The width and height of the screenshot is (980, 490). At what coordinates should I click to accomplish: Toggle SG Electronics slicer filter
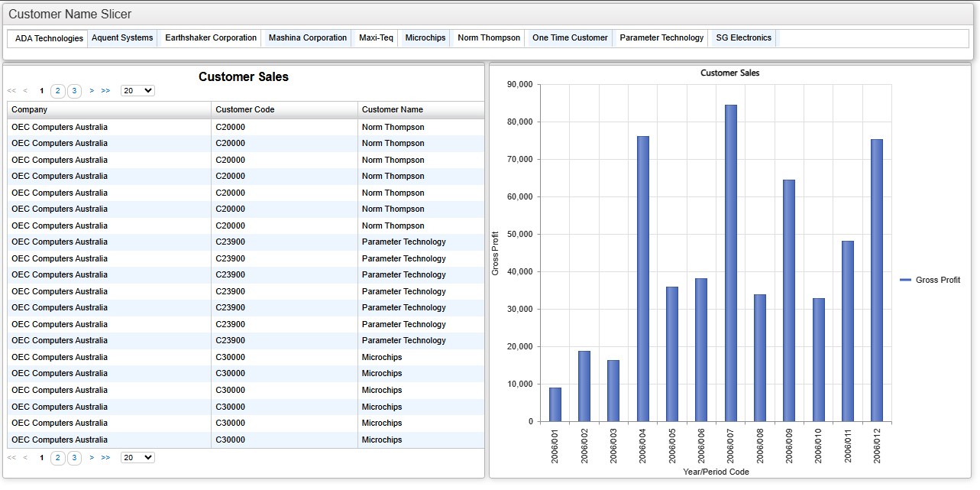[744, 37]
